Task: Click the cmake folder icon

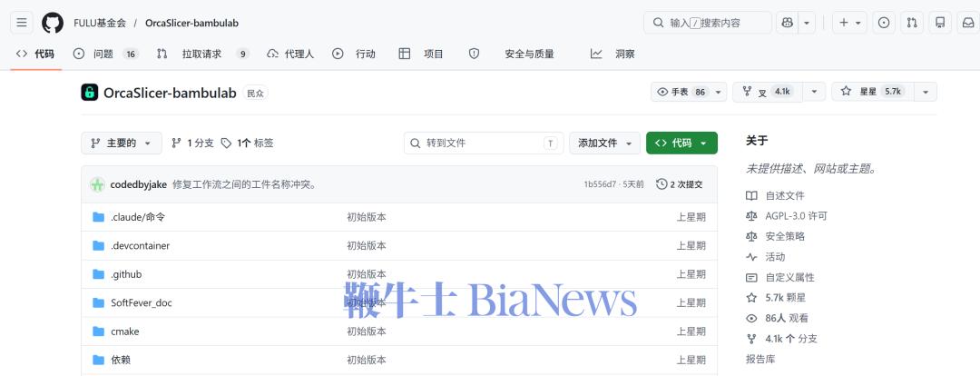Action: pyautogui.click(x=98, y=331)
